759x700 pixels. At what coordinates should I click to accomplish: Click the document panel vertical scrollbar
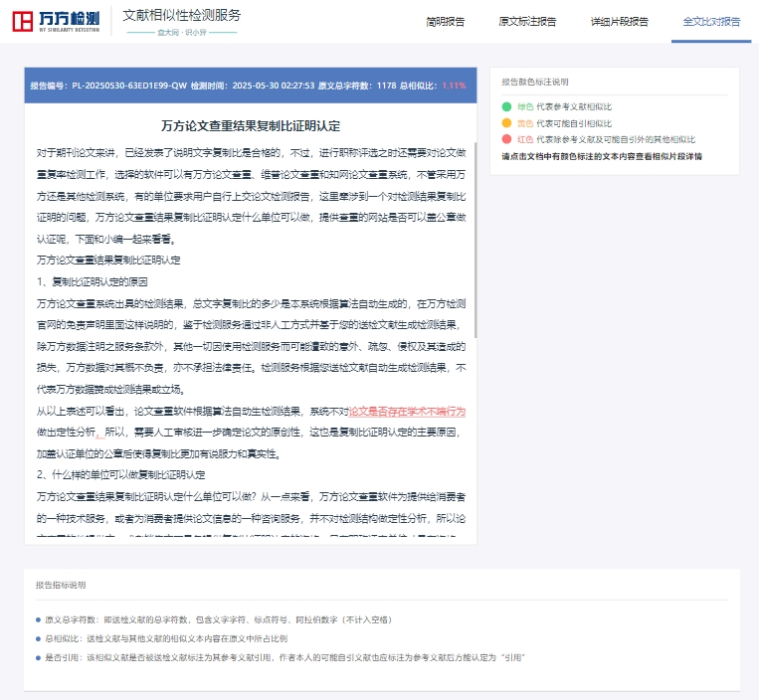(475, 240)
